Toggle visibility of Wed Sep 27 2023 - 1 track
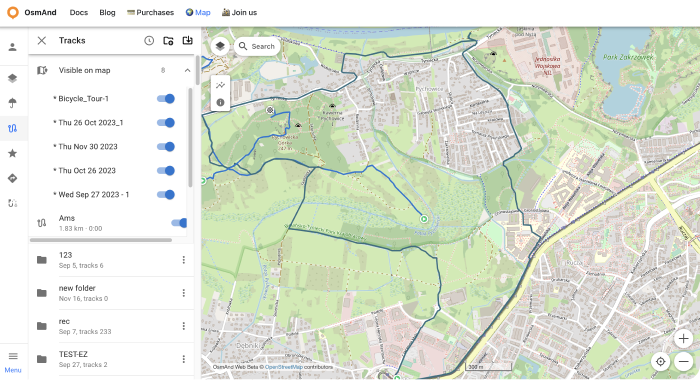The height and width of the screenshot is (380, 700). tap(166, 195)
